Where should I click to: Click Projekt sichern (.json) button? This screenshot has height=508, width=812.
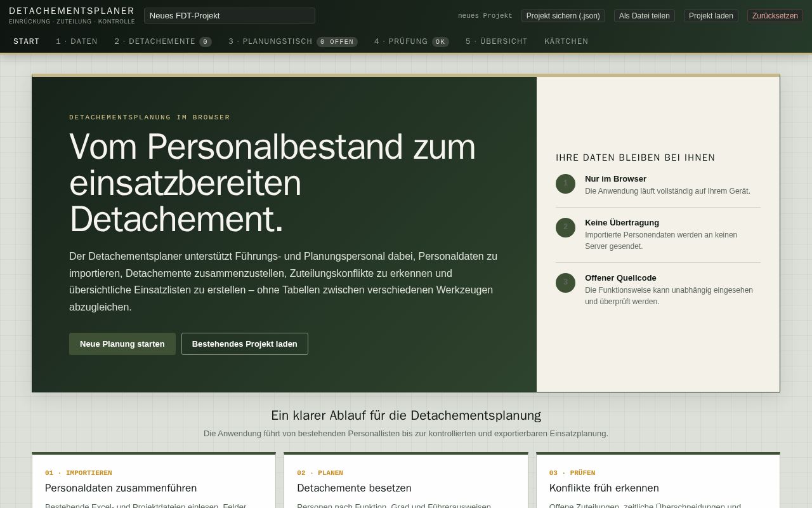coord(563,16)
